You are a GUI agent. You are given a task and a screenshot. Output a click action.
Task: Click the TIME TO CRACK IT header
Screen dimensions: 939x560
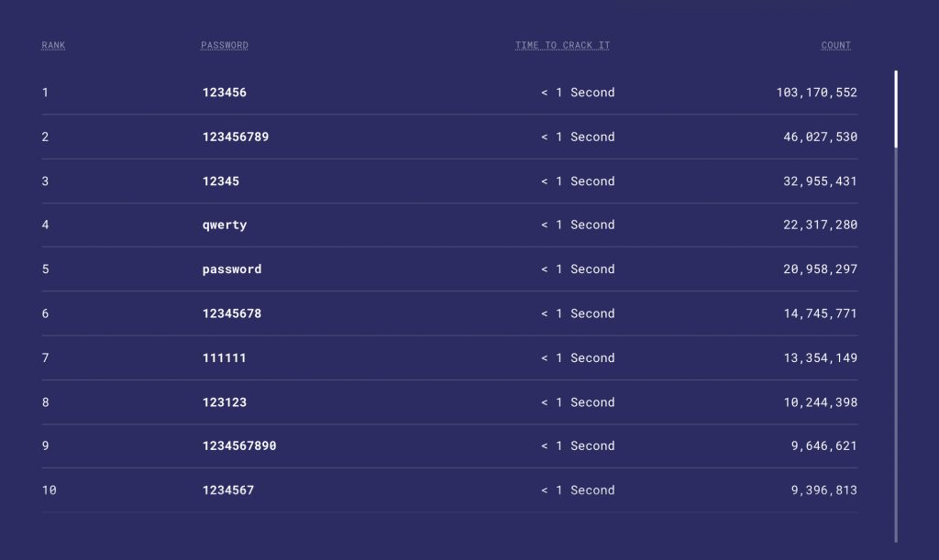pyautogui.click(x=562, y=46)
